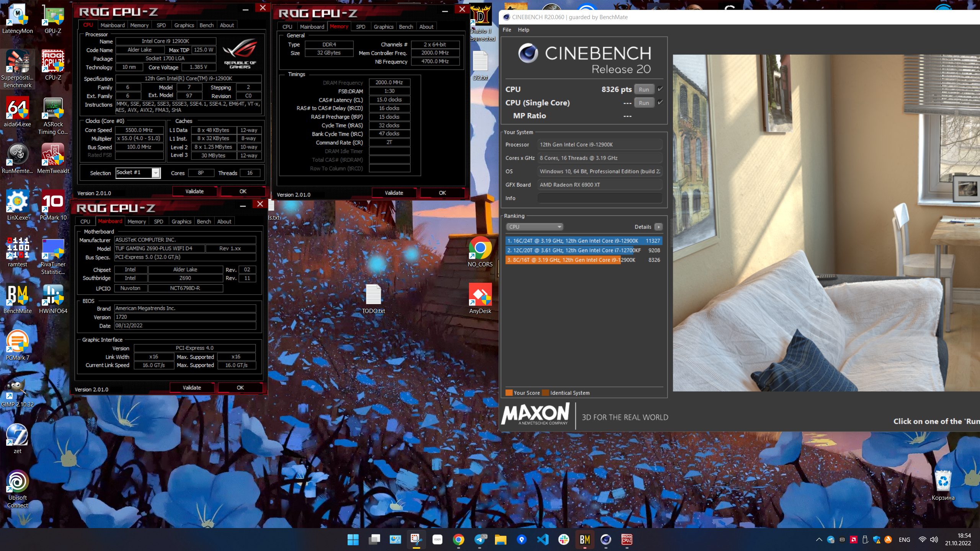
Task: Open the ROG CPU-Z desktop icon
Action: [53, 65]
